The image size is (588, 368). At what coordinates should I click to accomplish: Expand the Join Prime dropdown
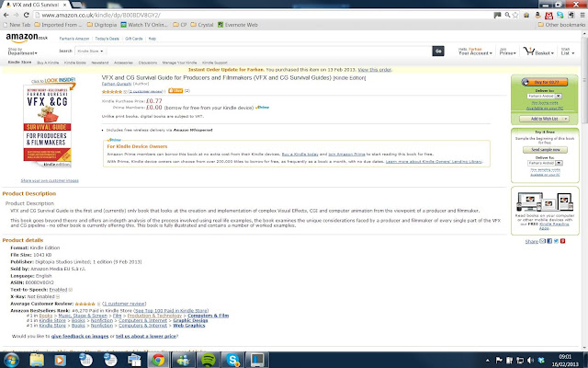508,52
